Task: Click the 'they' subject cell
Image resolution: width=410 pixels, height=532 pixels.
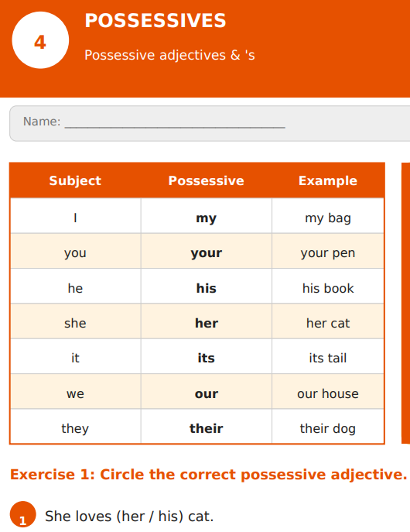Action: coord(75,427)
